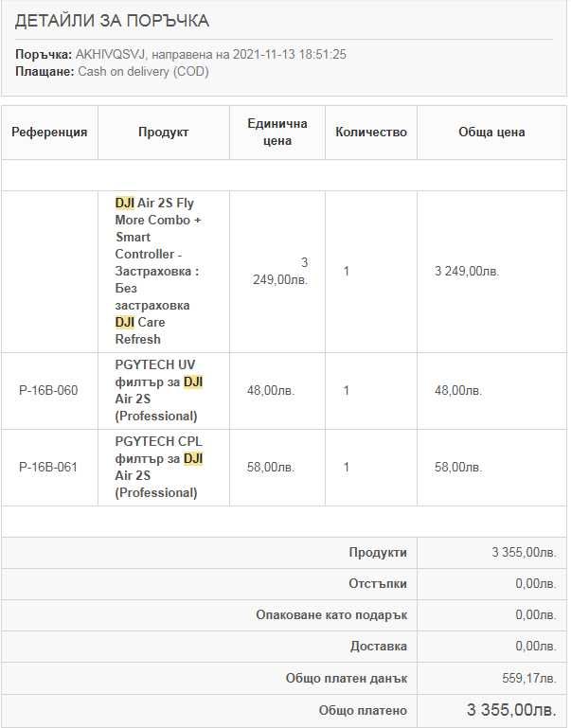Select order code AKHIVQSVJ text
Viewport: 571px width, 728px height.
(111, 54)
